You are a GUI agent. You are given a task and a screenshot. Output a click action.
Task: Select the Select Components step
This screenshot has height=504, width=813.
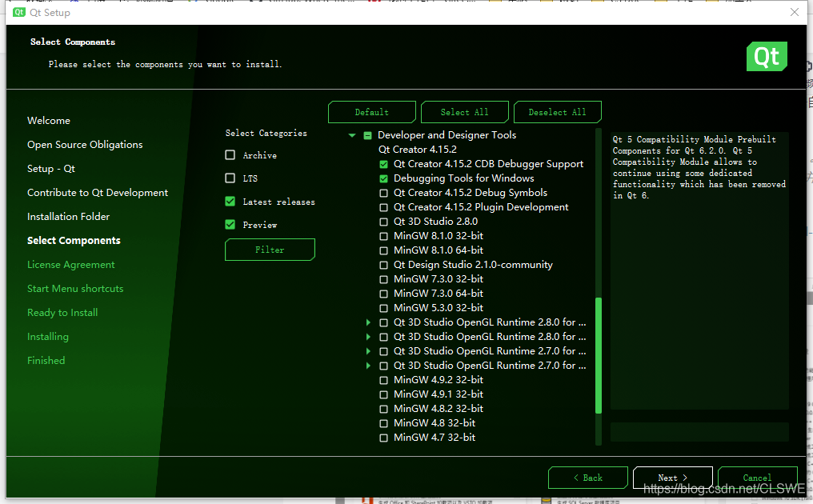tap(74, 241)
